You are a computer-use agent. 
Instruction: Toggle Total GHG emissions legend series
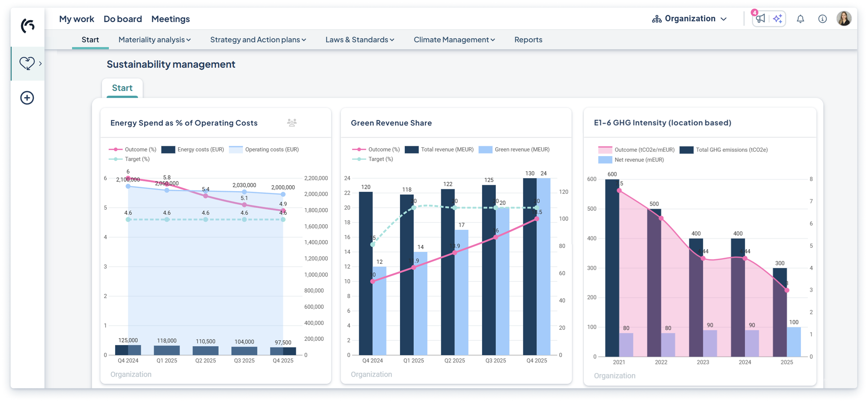[x=724, y=150]
